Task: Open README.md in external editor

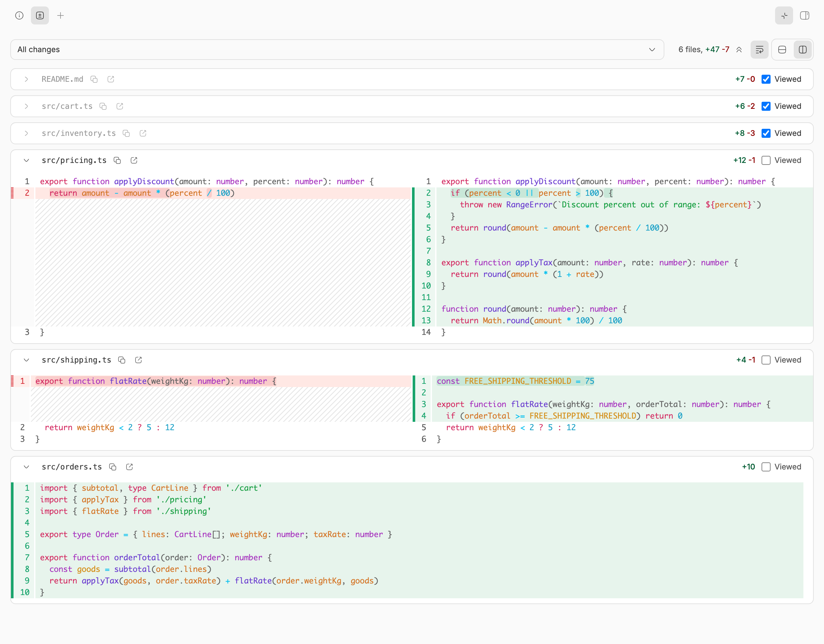Action: coord(111,79)
